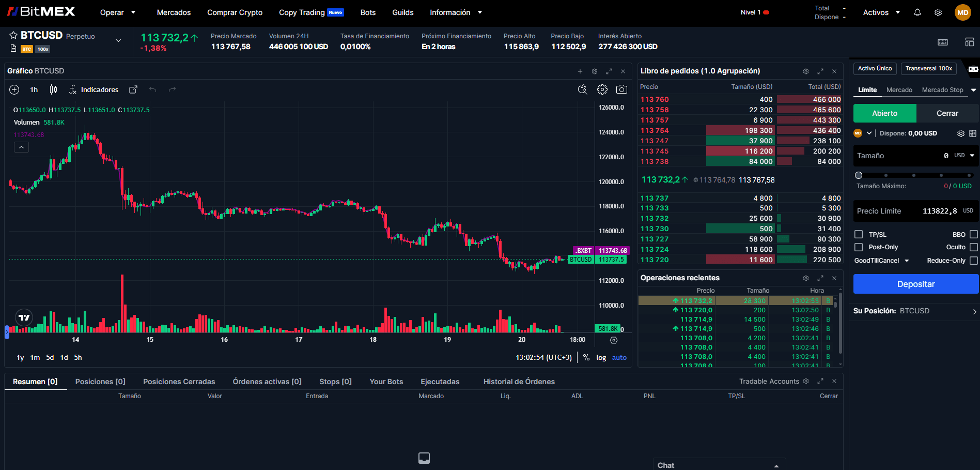Viewport: 980px width, 470px height.
Task: Open Operaciones recientes settings gear
Action: 806,278
